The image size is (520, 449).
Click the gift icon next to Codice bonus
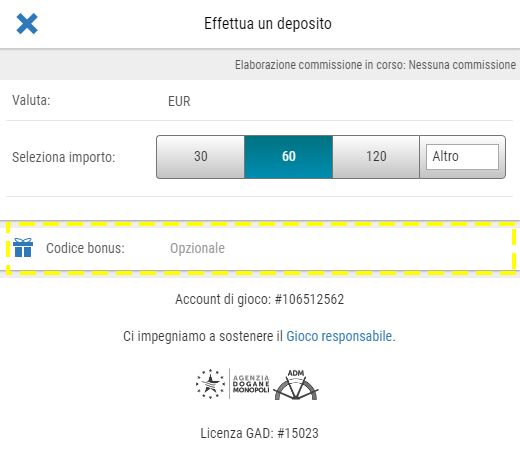point(23,248)
